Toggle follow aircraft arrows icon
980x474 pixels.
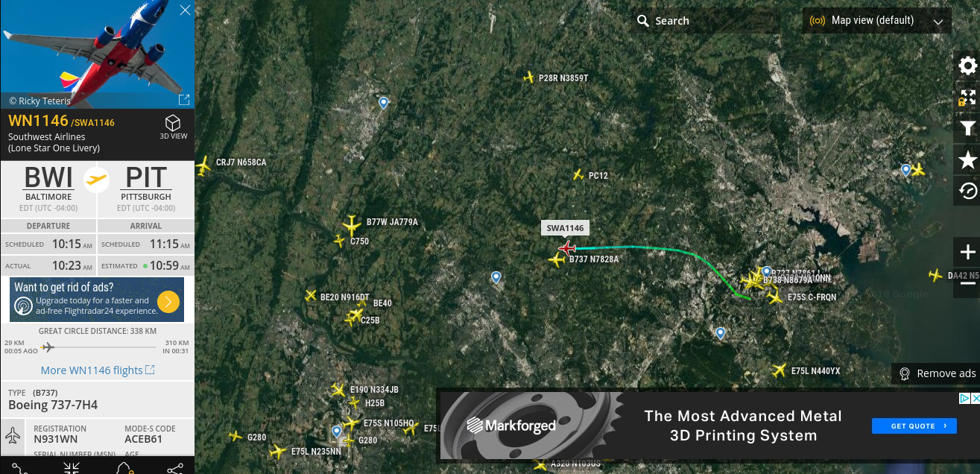coord(72,469)
